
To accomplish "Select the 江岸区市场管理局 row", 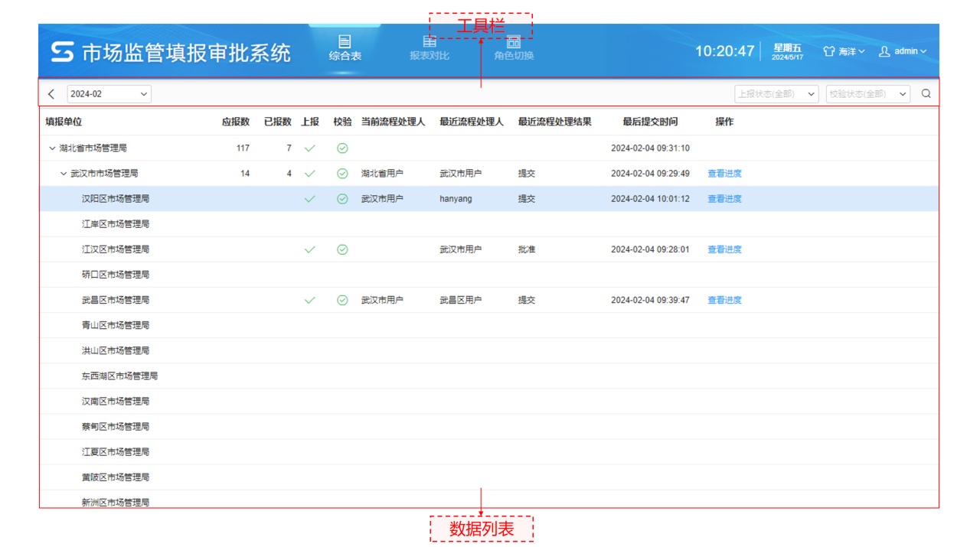I will click(x=115, y=223).
